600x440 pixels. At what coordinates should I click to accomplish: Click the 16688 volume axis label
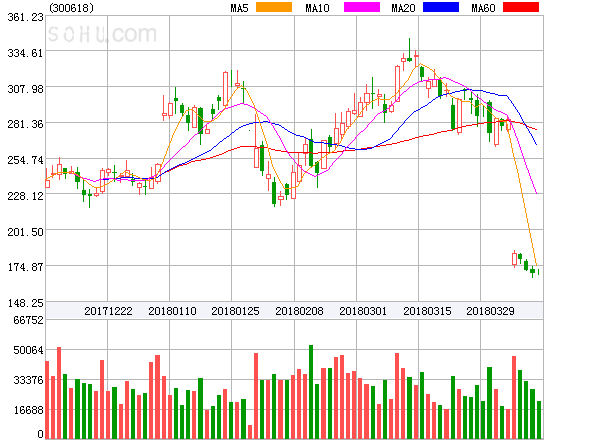tap(28, 410)
